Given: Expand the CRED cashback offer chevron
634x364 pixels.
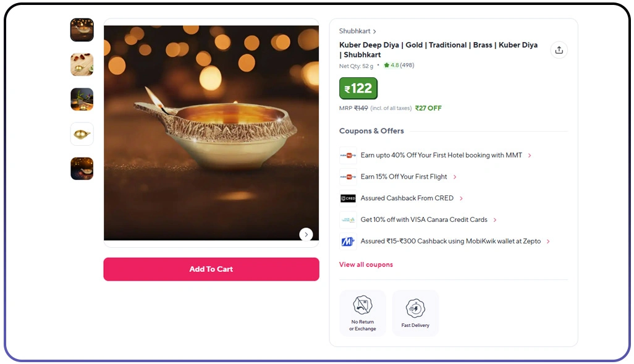Looking at the screenshot, I should click(x=462, y=198).
